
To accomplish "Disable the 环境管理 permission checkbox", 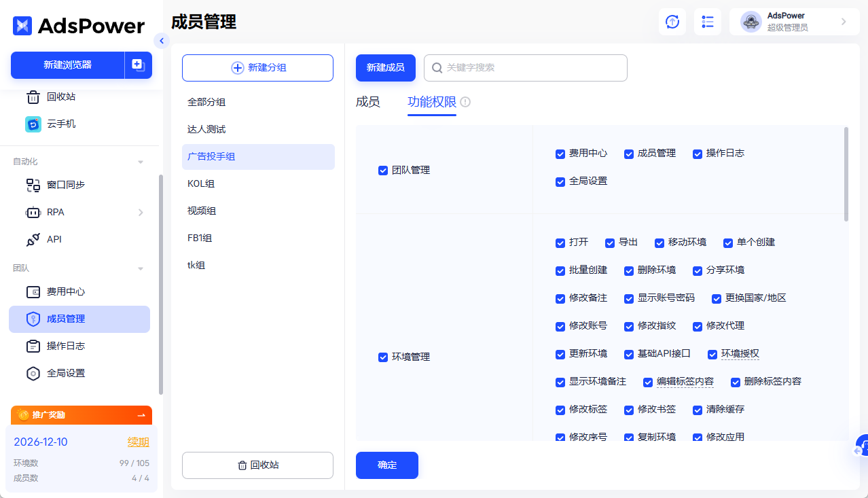I will point(383,357).
